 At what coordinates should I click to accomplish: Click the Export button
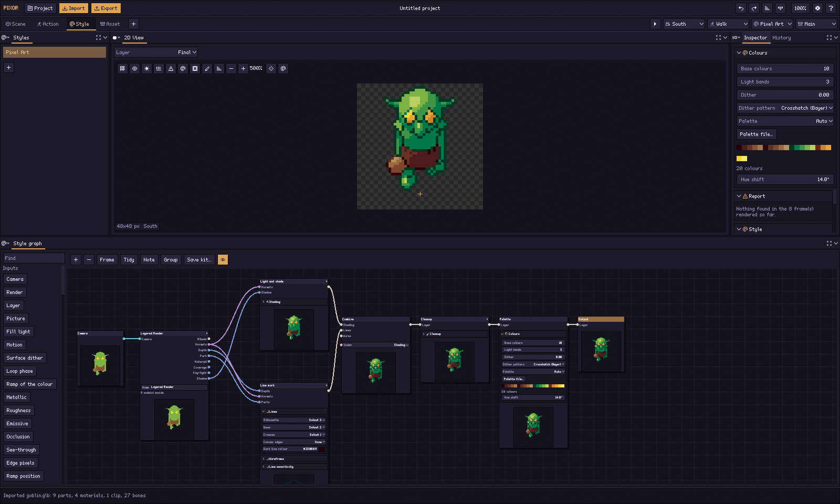106,8
